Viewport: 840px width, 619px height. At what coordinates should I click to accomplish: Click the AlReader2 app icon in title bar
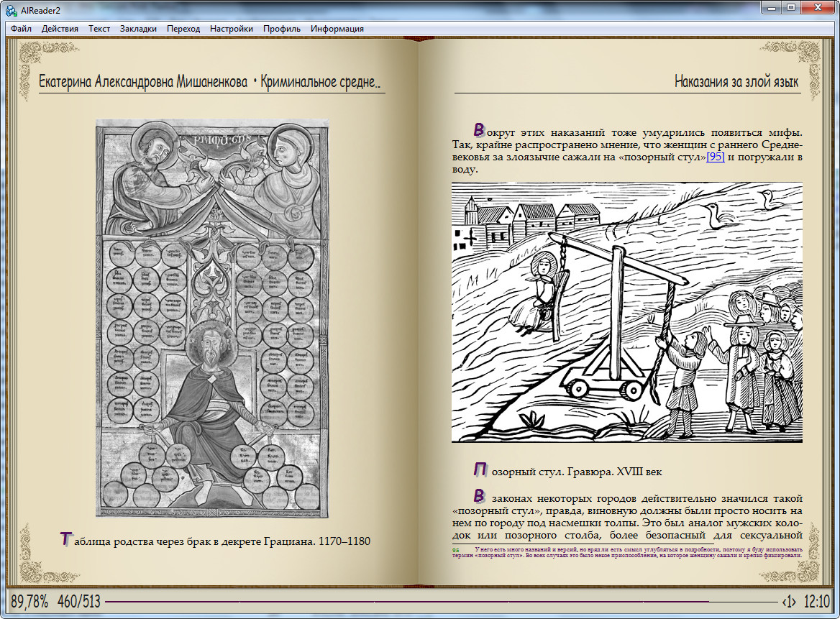click(x=11, y=9)
